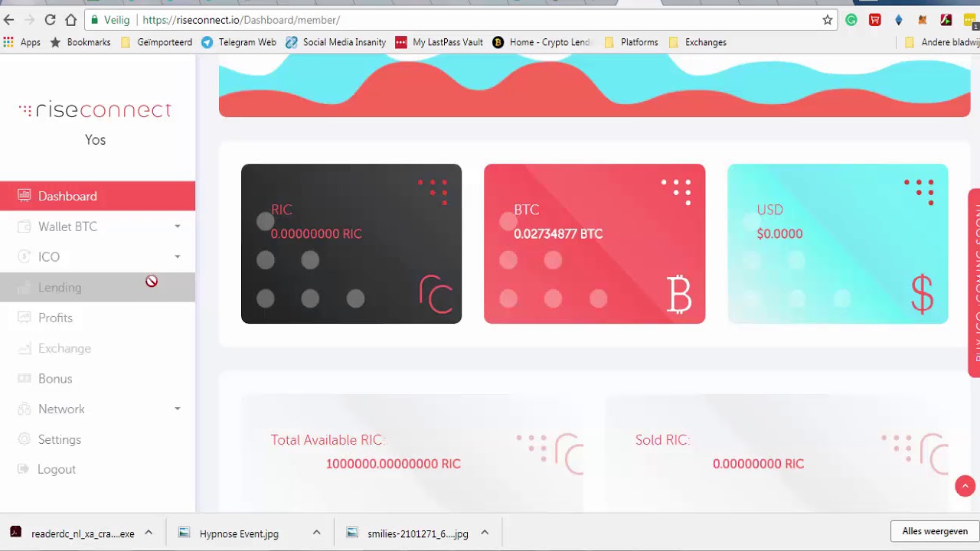This screenshot has height=551, width=980.
Task: Select the BTC balance card
Action: pos(594,243)
